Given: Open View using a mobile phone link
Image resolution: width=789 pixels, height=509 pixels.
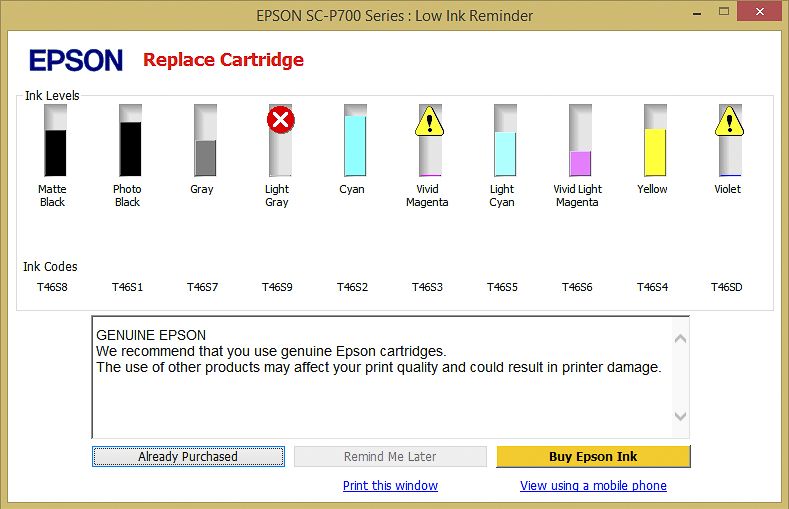Looking at the screenshot, I should tap(593, 486).
